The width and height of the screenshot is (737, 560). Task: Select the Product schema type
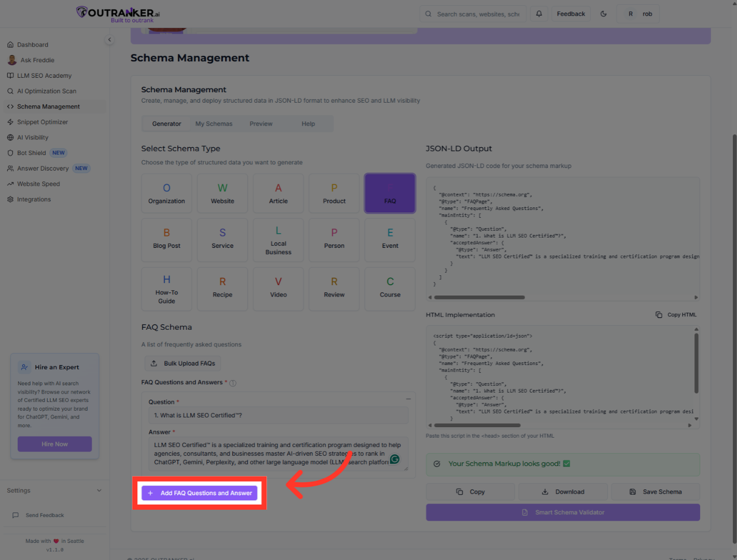(x=334, y=193)
